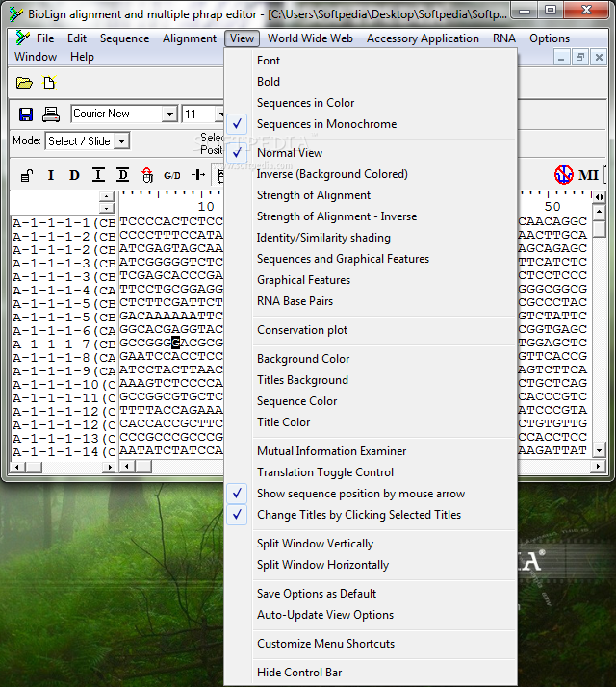Click the red circle icon beside MI
This screenshot has height=687, width=616.
(x=563, y=175)
